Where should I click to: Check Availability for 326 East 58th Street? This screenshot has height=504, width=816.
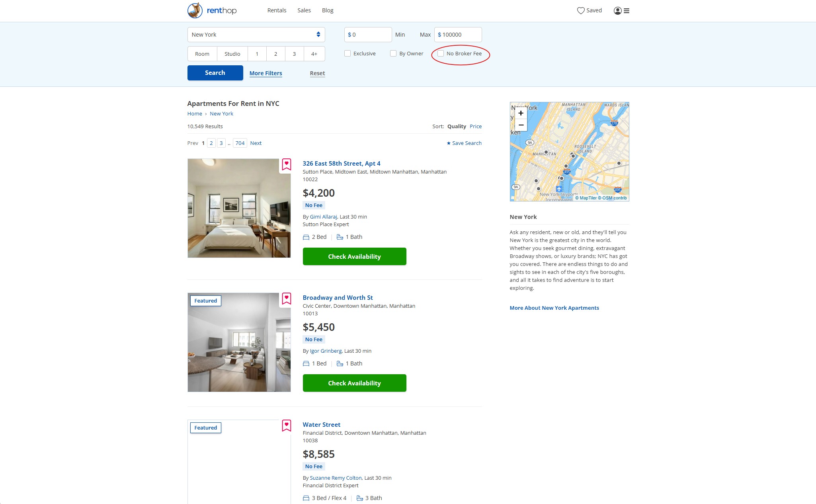point(354,256)
